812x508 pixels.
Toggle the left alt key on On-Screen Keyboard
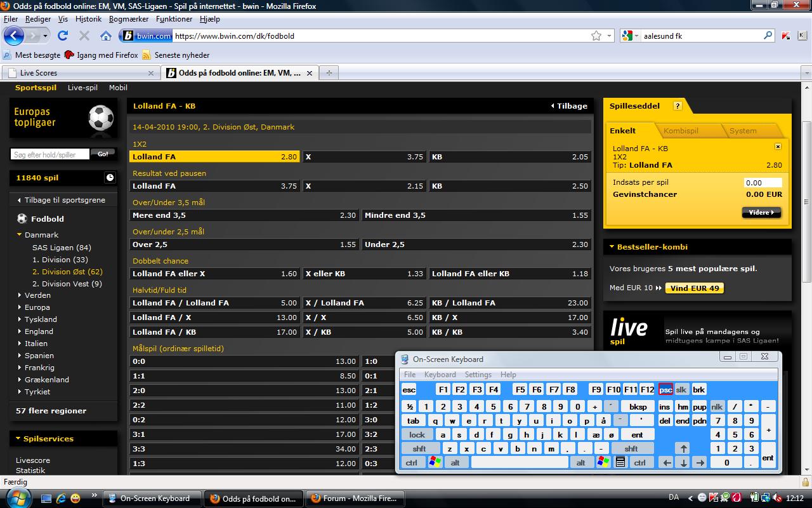point(455,462)
